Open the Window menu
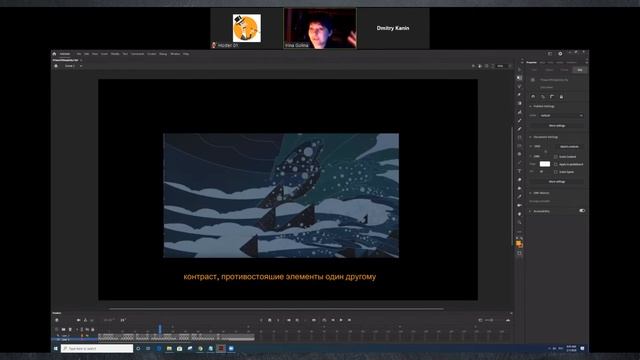The image size is (640, 360). pos(175,54)
